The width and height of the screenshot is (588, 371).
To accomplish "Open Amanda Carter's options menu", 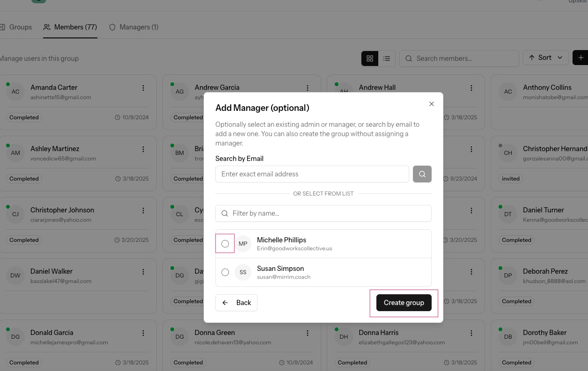I will tap(143, 88).
